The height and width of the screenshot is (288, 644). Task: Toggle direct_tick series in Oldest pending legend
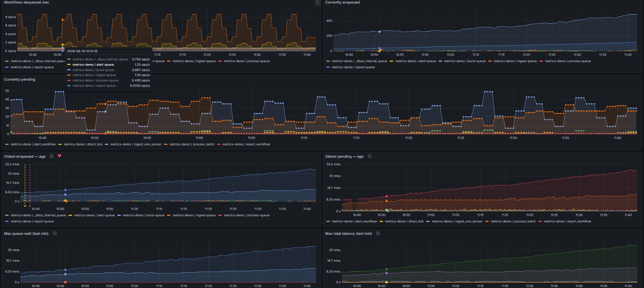click(x=404, y=222)
